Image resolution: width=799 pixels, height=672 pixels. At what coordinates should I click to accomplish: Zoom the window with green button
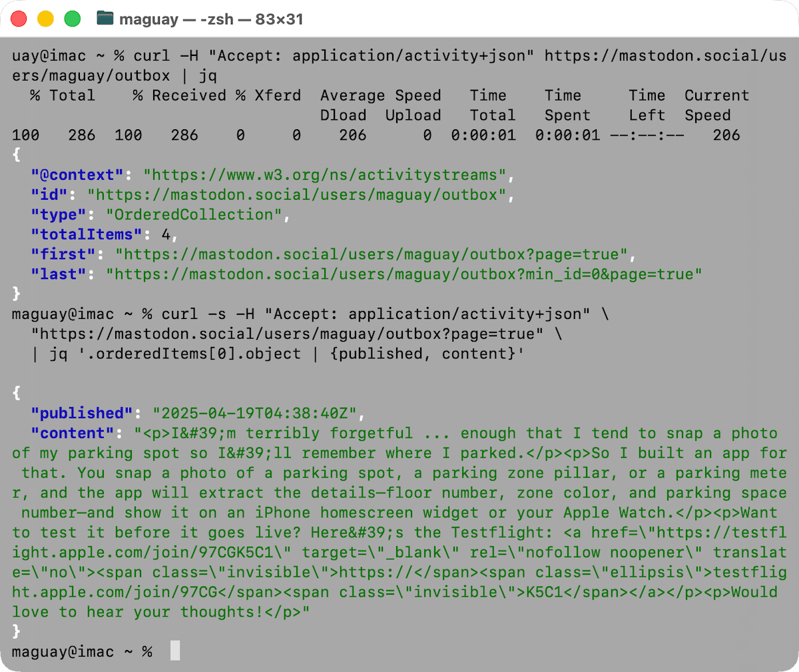click(72, 19)
